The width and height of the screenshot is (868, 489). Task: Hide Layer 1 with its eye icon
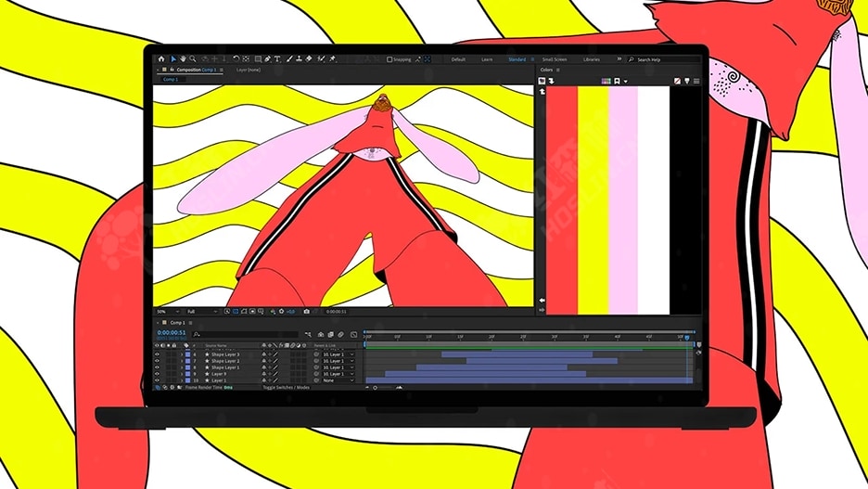tap(158, 380)
